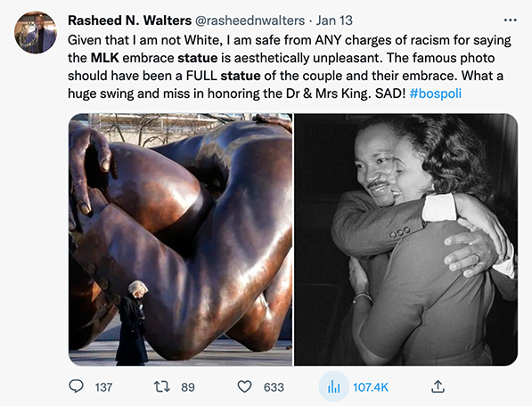Click the Rasheed N. Walters display name
Screen dimensions: 532x406
coord(129,20)
